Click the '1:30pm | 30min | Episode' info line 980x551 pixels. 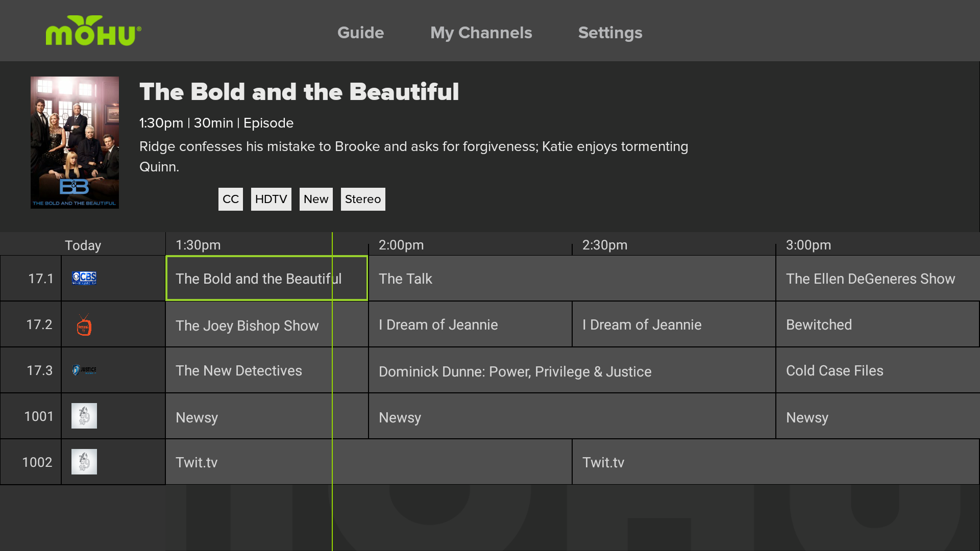(x=216, y=123)
